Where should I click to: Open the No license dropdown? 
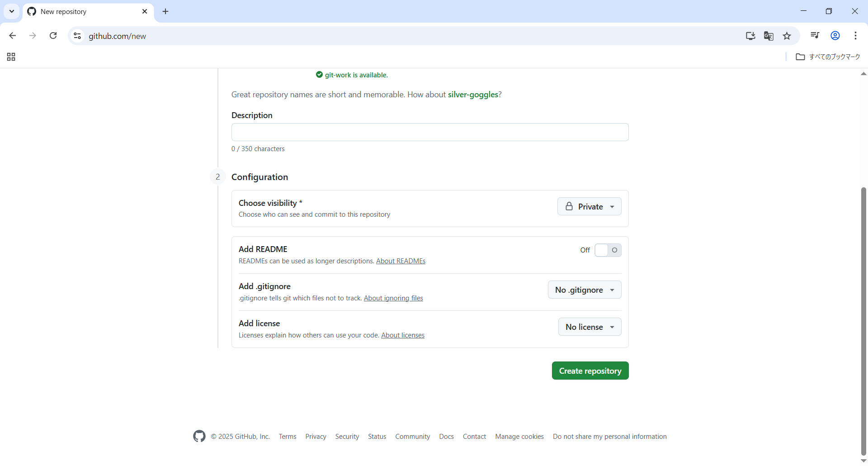pyautogui.click(x=590, y=327)
